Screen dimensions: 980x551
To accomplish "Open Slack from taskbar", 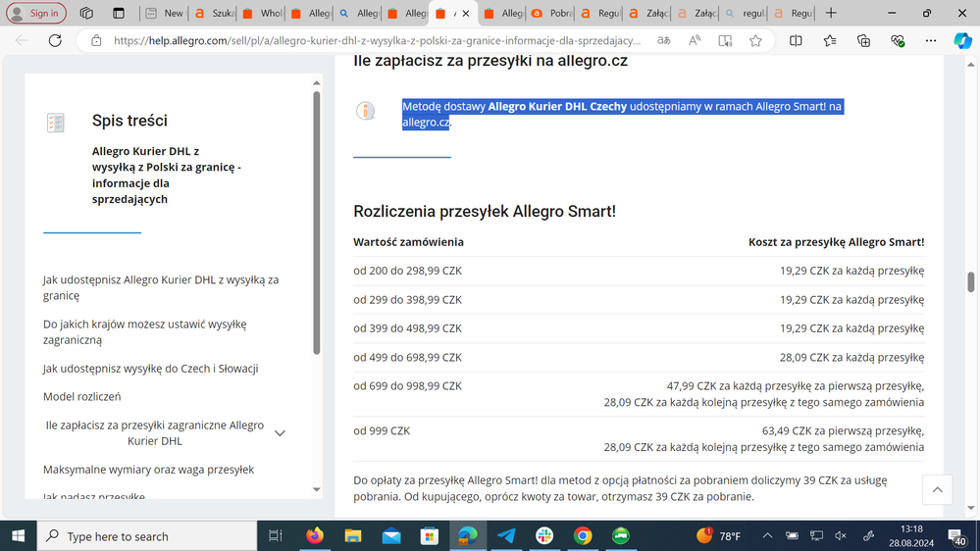I will 544,536.
